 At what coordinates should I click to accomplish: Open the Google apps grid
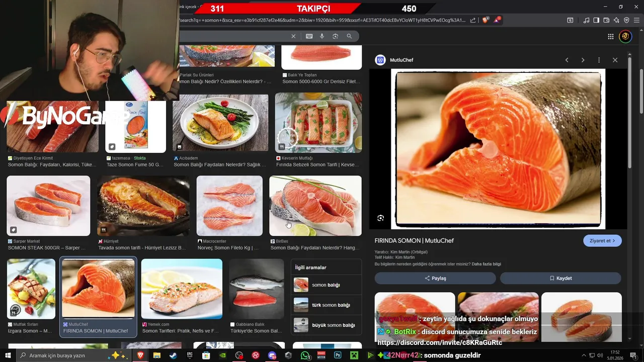(x=610, y=36)
